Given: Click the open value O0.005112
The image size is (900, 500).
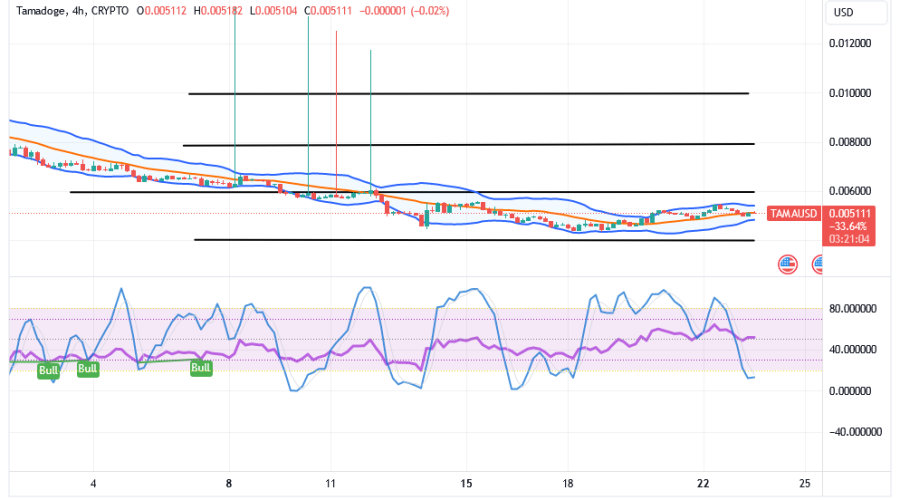Looking at the screenshot, I should pos(162,10).
